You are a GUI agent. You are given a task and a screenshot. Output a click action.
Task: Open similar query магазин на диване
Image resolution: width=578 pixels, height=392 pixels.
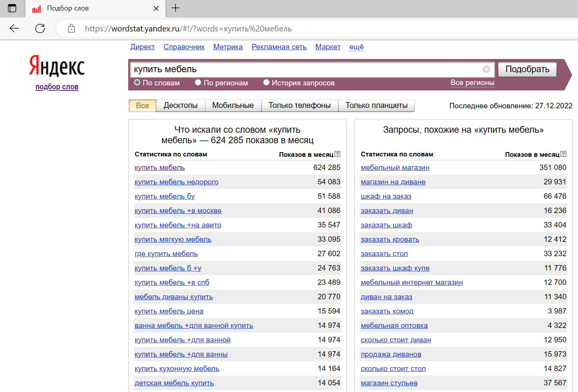pos(393,182)
